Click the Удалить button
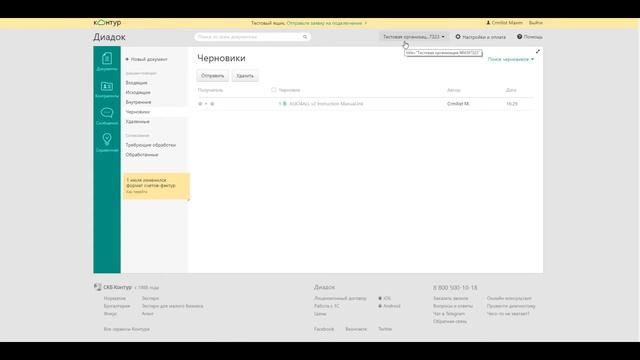The image size is (640, 360). (x=245, y=76)
